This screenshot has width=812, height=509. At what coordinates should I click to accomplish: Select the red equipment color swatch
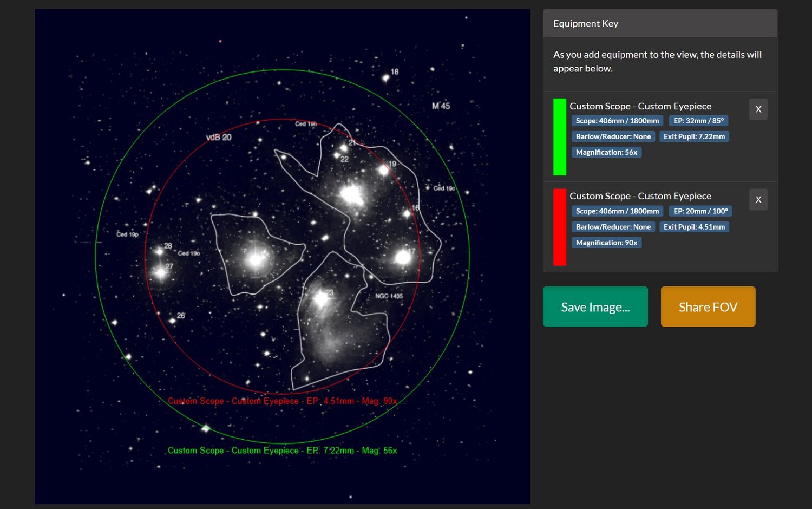pyautogui.click(x=560, y=227)
